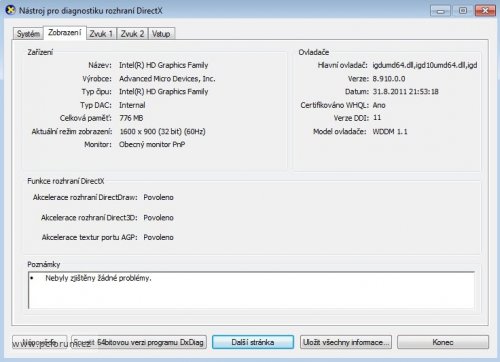Click driver version '8.910.0.0'
Viewport: 500px width, 362px height.
(389, 79)
